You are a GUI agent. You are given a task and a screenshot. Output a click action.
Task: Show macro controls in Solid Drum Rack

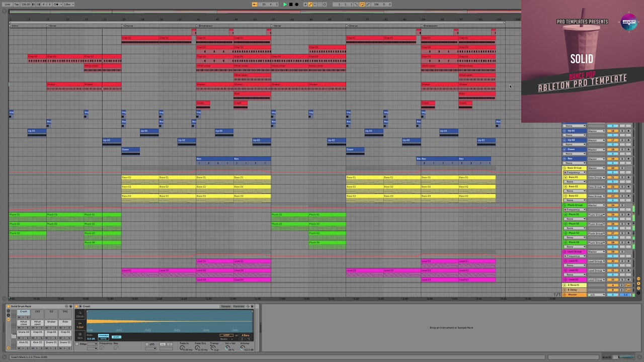(x=9, y=311)
